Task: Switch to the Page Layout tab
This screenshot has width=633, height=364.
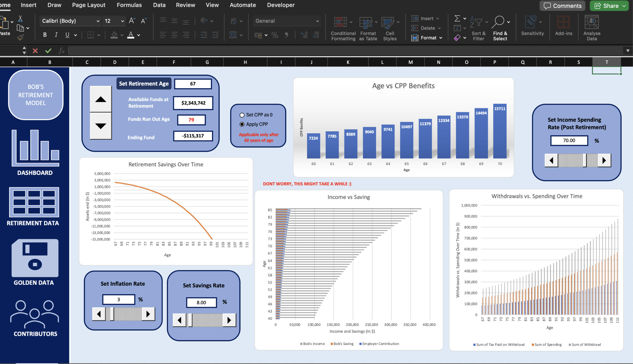Action: pyautogui.click(x=89, y=5)
